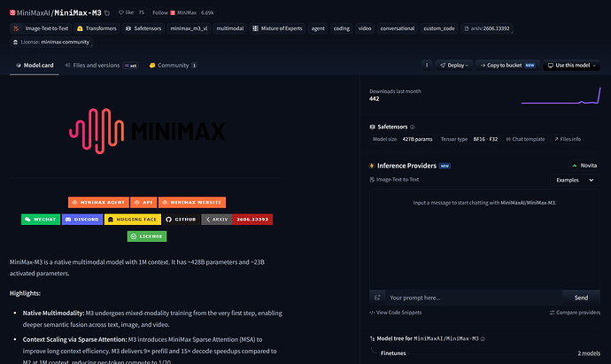The height and width of the screenshot is (364, 611).
Task: Open Files and versions tab
Action: point(101,66)
